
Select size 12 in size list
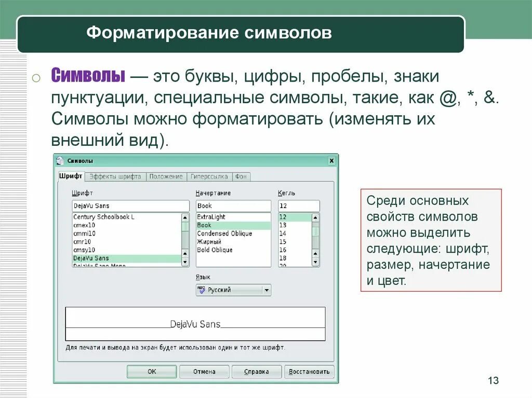pos(295,217)
